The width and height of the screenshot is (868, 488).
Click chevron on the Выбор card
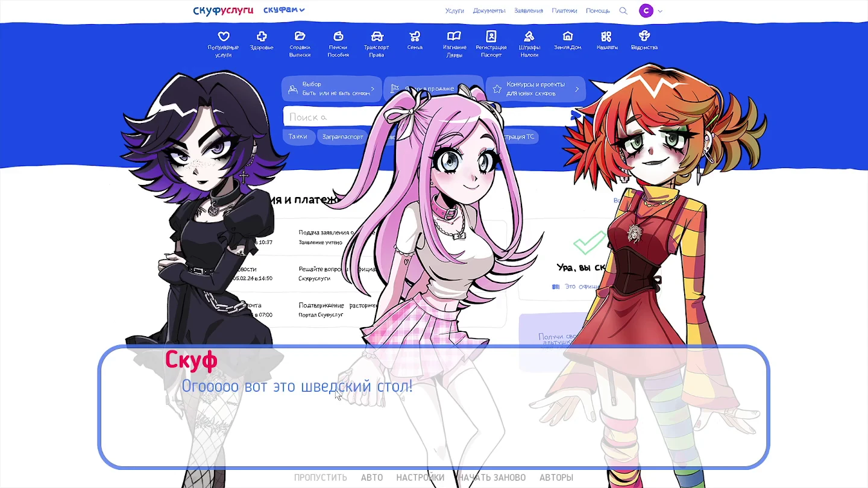click(373, 89)
